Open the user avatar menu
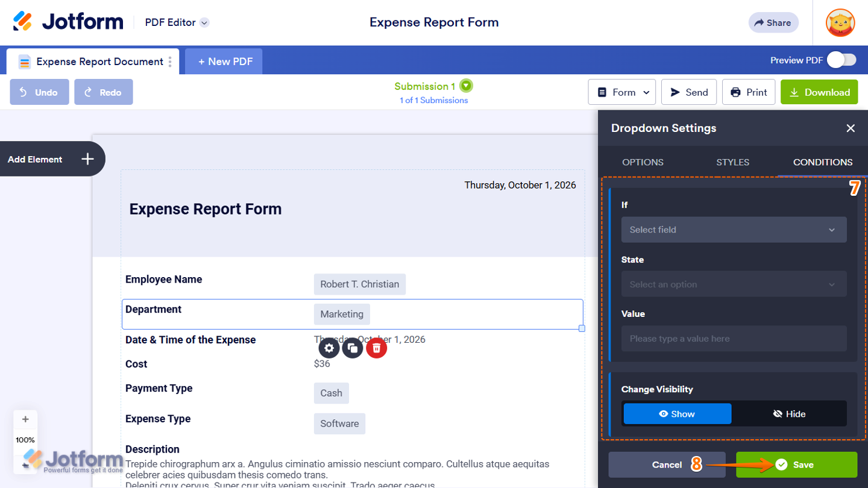 [x=840, y=23]
